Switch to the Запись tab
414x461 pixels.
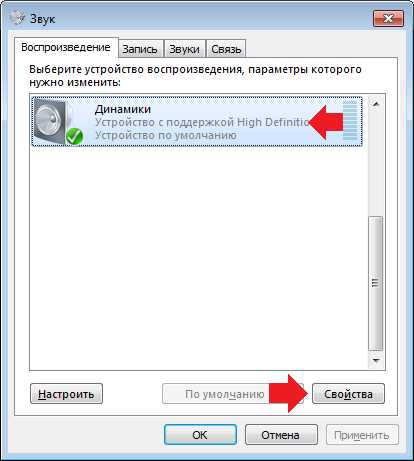[x=140, y=49]
